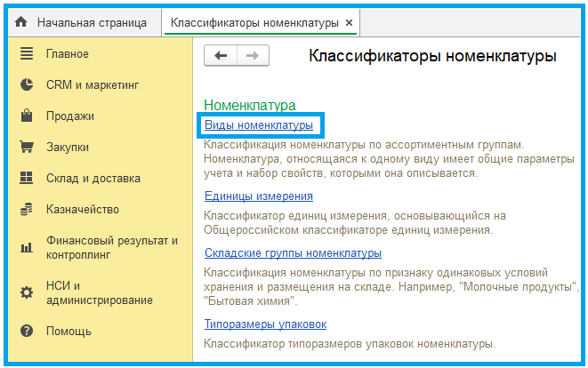Open the Виды номенклатуры link
Image resolution: width=588 pixels, height=368 pixels.
[258, 125]
